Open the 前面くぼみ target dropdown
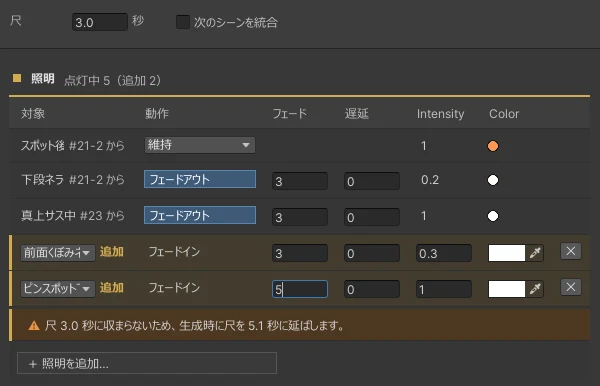This screenshot has width=600, height=386. point(58,253)
